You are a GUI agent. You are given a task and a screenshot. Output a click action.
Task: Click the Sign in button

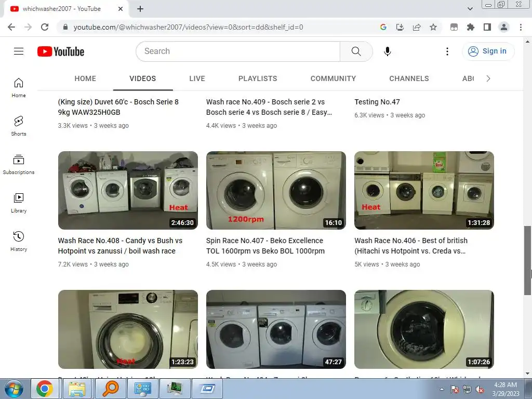tap(488, 51)
